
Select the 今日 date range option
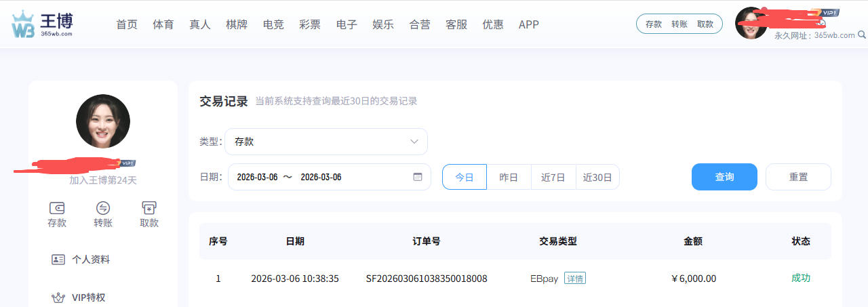pyautogui.click(x=465, y=177)
